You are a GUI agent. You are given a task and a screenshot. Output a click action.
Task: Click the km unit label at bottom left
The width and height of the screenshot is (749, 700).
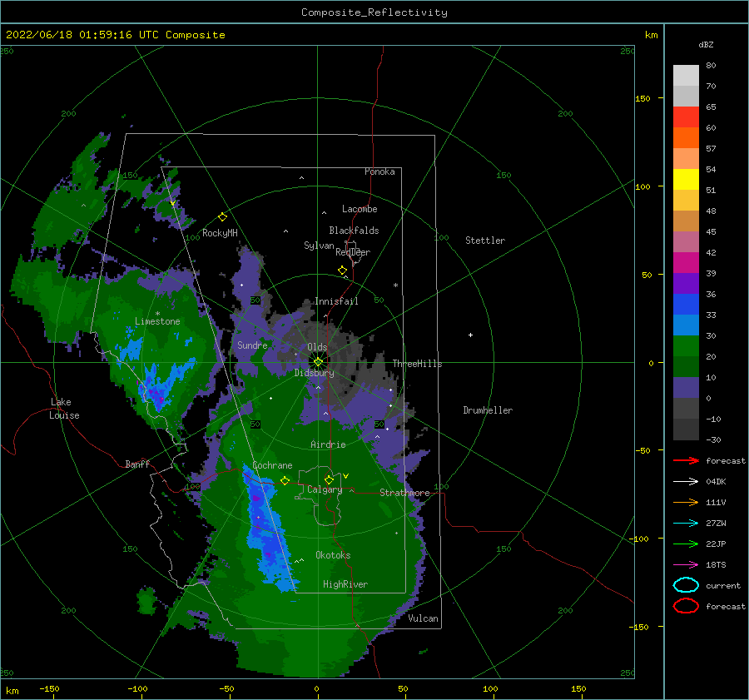click(x=12, y=691)
